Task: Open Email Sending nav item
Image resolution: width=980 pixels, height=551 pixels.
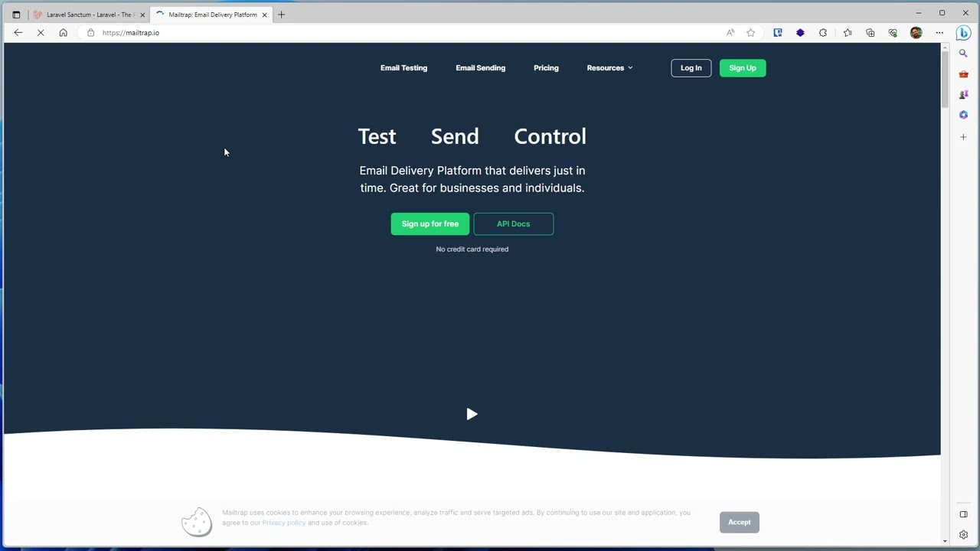Action: tap(480, 68)
